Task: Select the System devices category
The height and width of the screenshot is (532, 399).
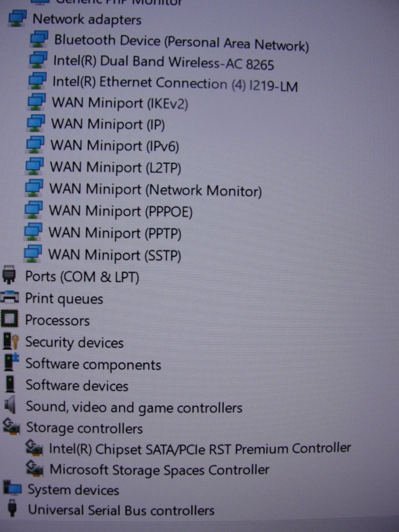Action: [73, 490]
